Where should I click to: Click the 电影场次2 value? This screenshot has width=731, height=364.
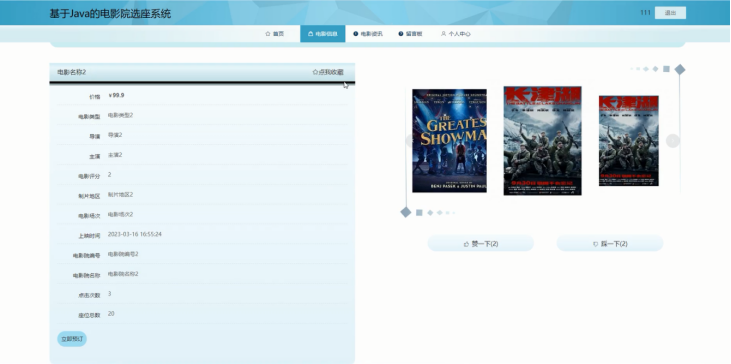120,214
